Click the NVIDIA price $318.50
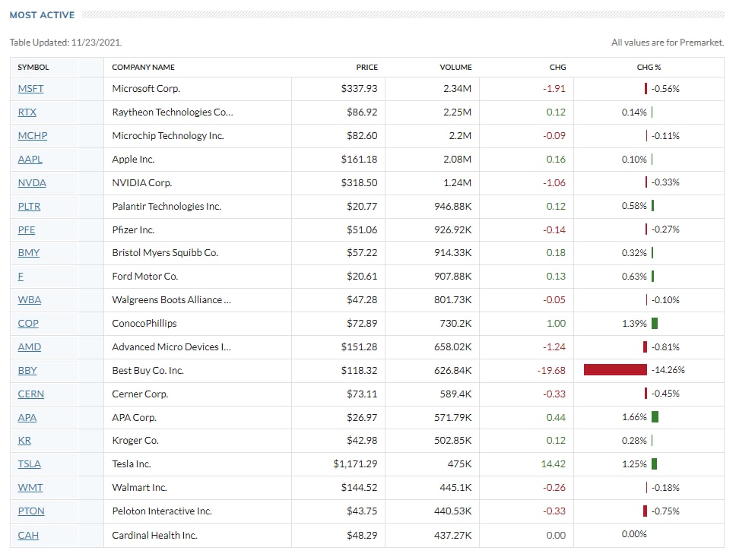This screenshot has width=736, height=560. tap(359, 182)
